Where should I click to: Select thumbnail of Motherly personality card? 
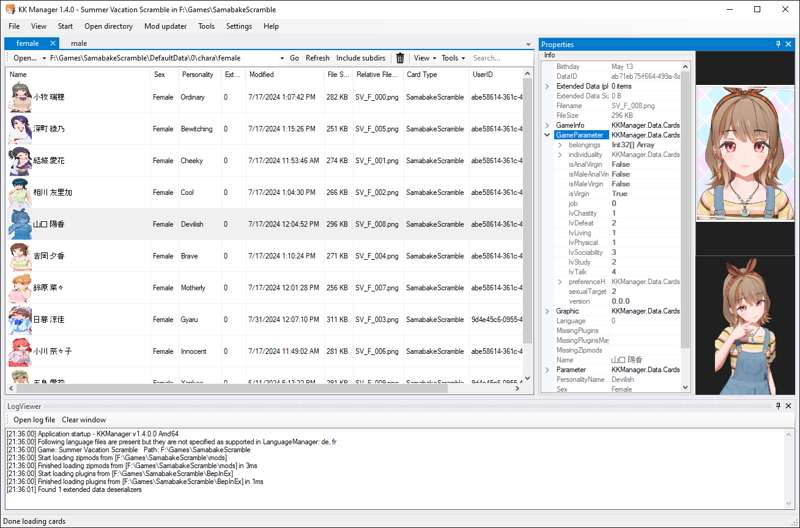[20, 288]
